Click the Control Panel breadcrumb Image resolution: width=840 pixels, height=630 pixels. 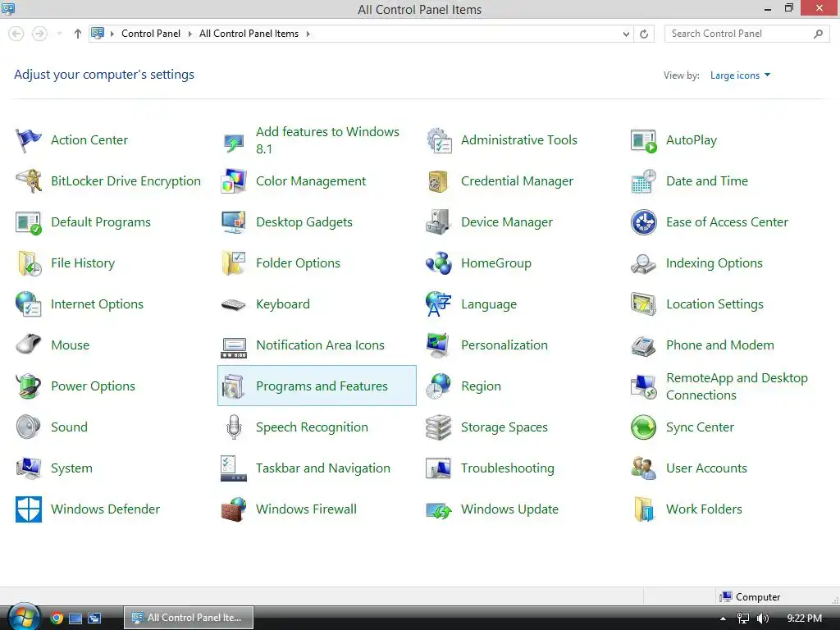point(151,34)
